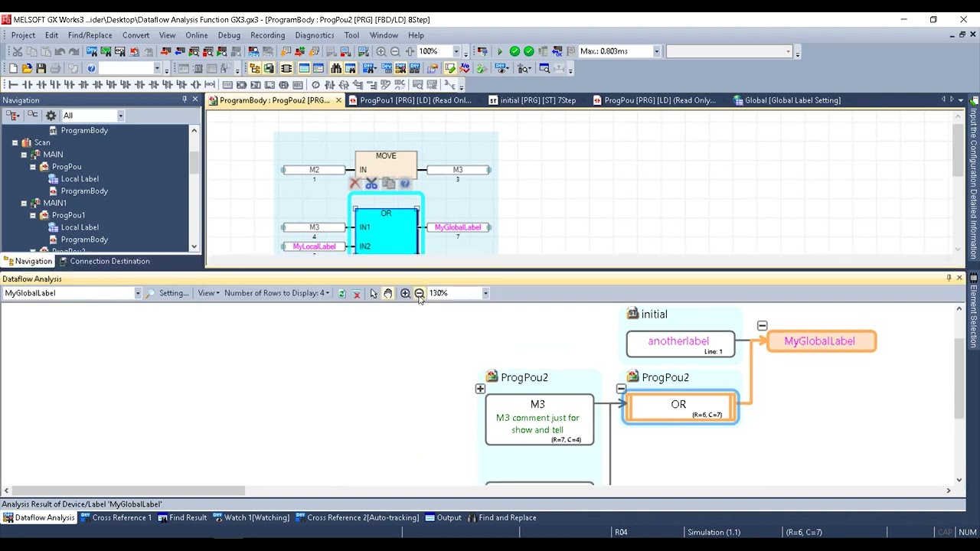Open the 130% dataflow zoom dropdown
The height and width of the screenshot is (551, 980).
pos(485,293)
